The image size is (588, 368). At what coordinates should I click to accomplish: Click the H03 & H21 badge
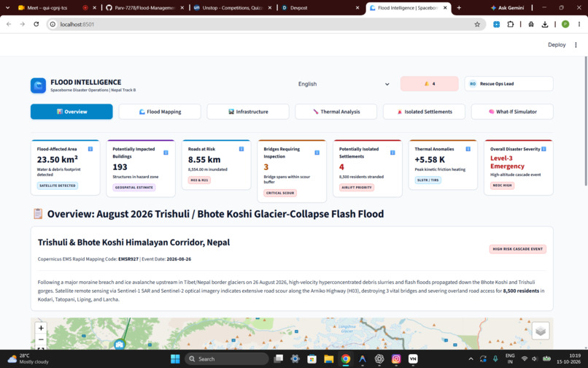199,180
